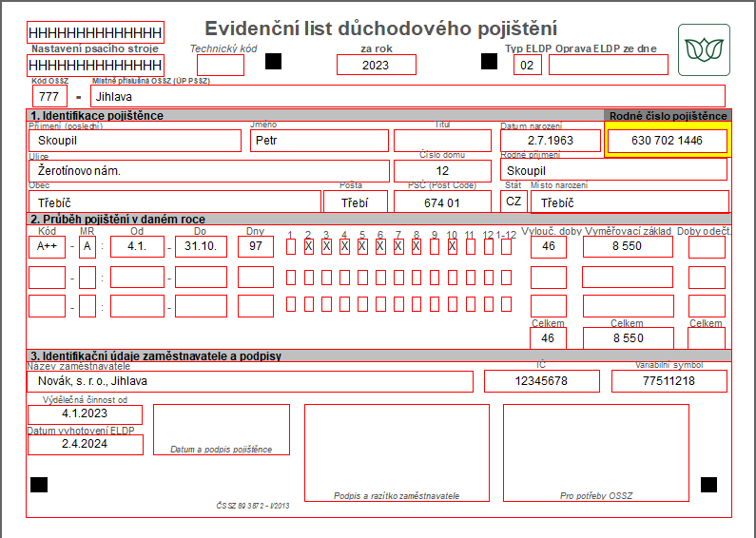Viewport: 756px width, 538px height.
Task: Click the Celkem assessment base total 8 550
Action: 629,338
